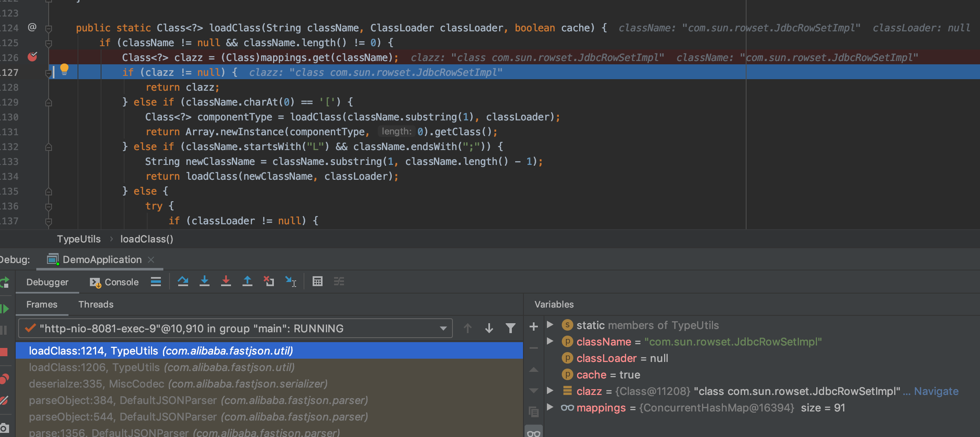Click the Step Into icon
The height and width of the screenshot is (437, 980).
(204, 282)
